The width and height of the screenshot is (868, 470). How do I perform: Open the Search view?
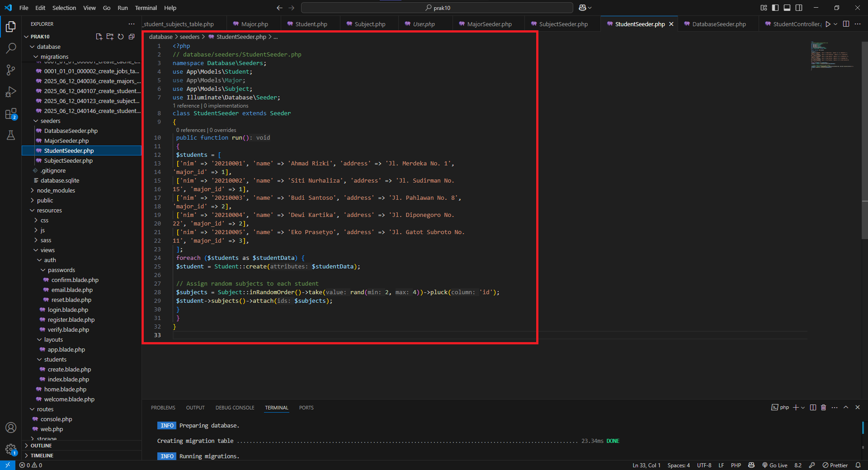pos(11,48)
